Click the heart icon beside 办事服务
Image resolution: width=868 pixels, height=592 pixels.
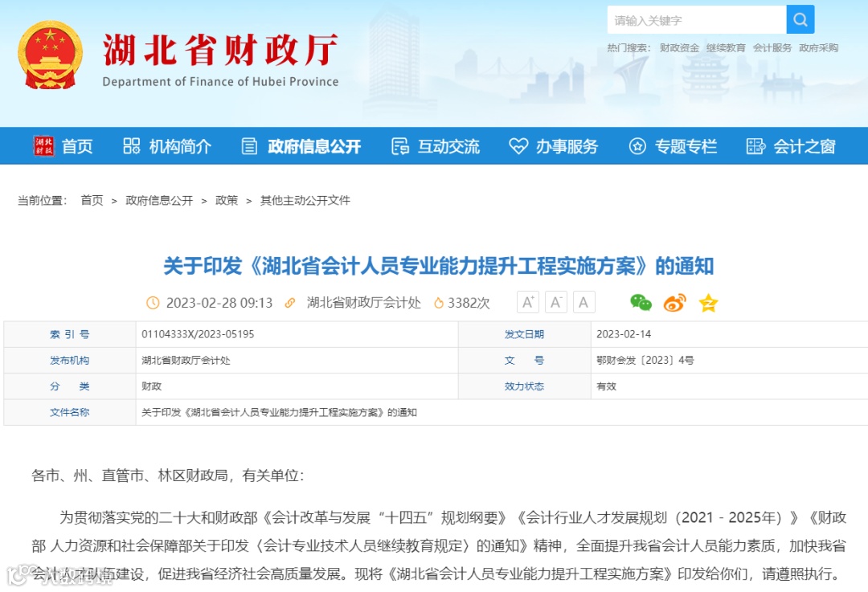518,146
